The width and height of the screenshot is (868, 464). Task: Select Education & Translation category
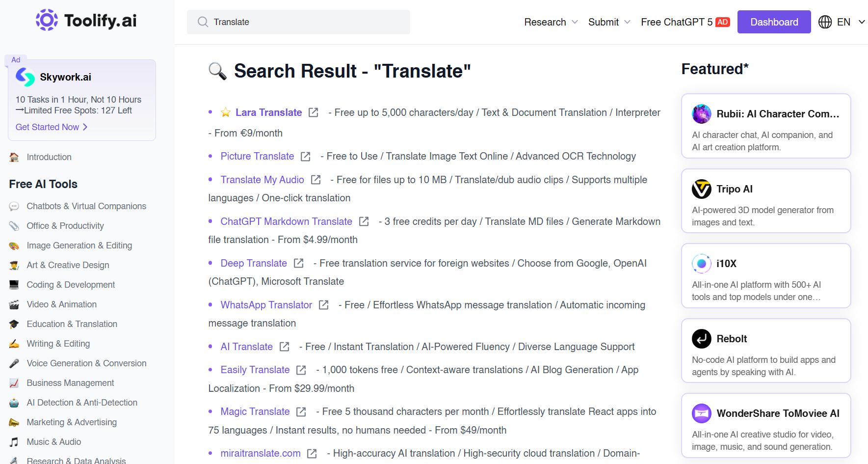coord(72,324)
